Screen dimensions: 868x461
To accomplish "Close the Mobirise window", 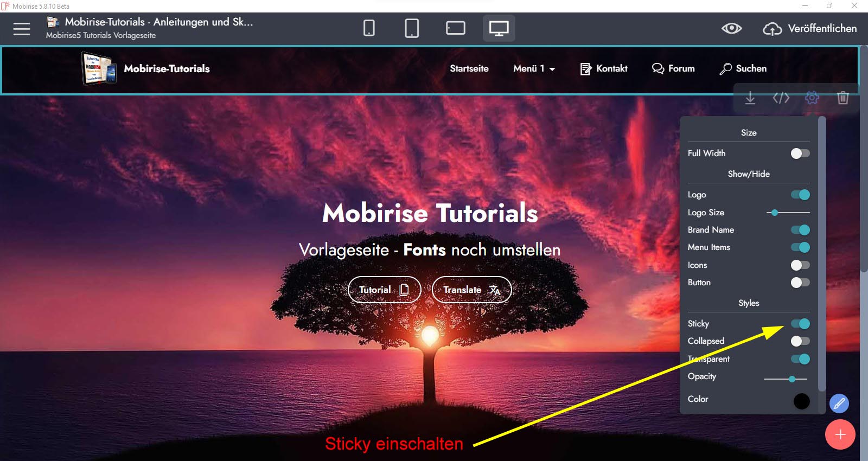I will [854, 6].
